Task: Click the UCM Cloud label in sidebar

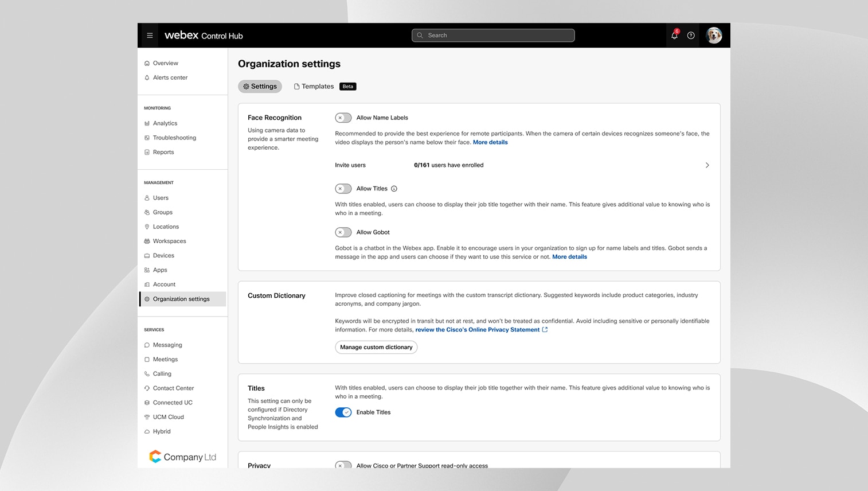Action: coord(169,417)
